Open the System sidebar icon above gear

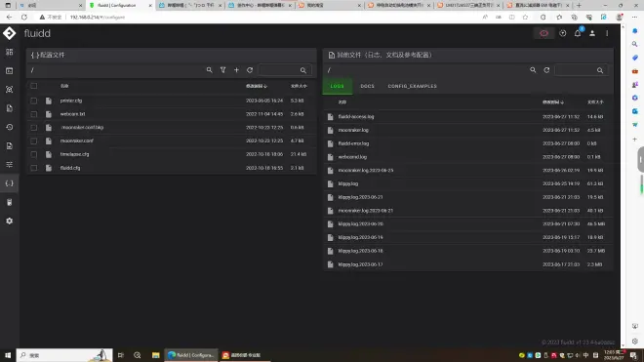(x=10, y=202)
